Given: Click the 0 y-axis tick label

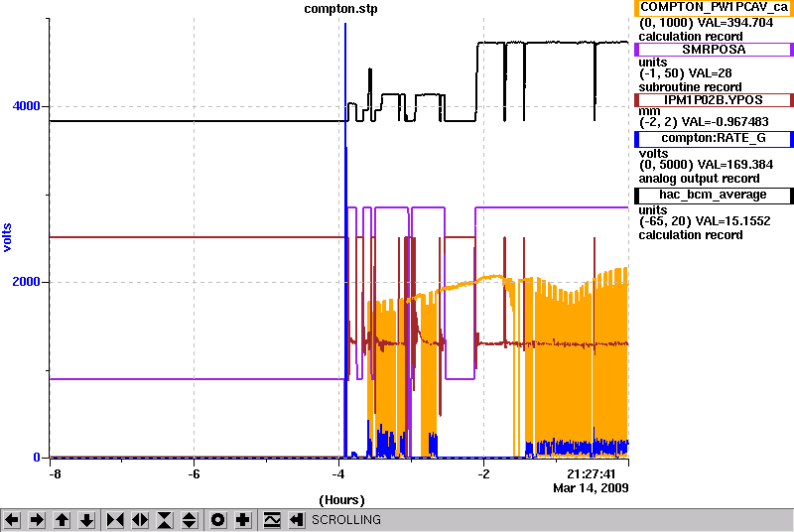Looking at the screenshot, I should [37, 458].
